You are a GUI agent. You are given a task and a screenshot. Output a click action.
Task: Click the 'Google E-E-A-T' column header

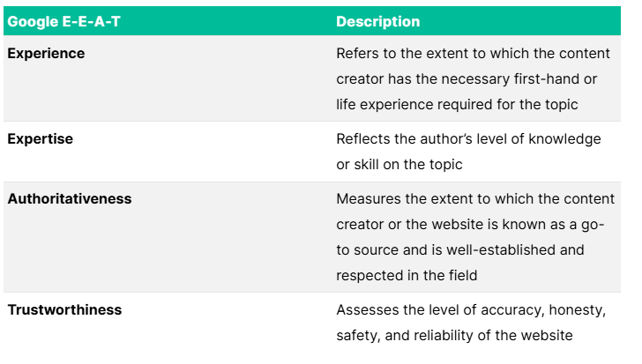[x=64, y=21]
